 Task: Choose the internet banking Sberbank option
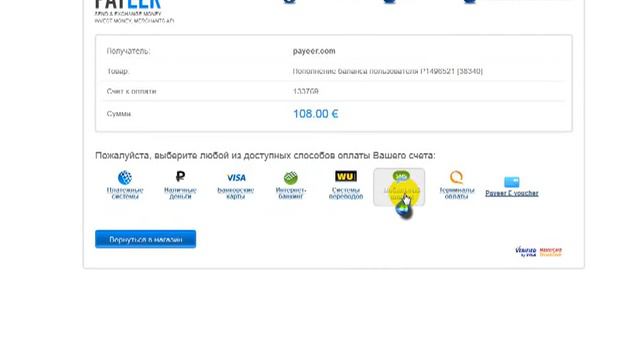pos(291,184)
